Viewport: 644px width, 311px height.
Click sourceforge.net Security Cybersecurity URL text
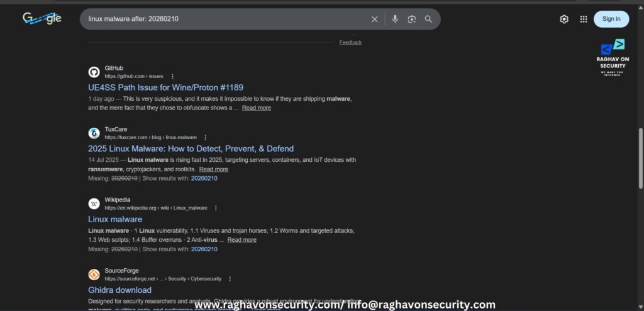pyautogui.click(x=163, y=279)
